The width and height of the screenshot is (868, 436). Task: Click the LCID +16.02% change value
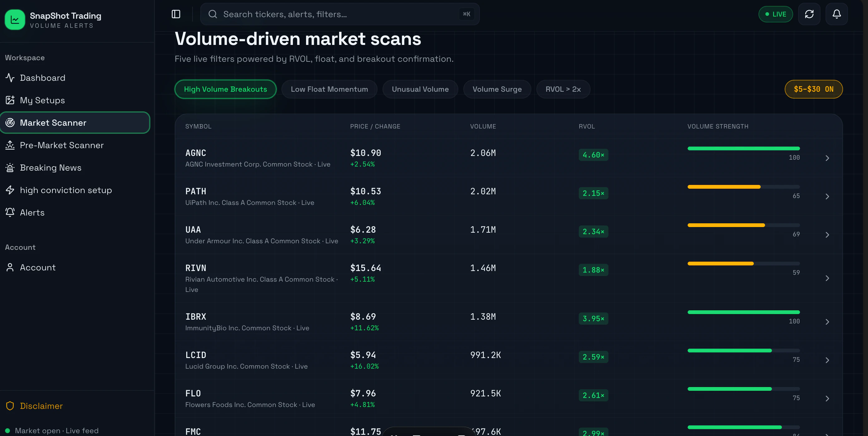[364, 366]
